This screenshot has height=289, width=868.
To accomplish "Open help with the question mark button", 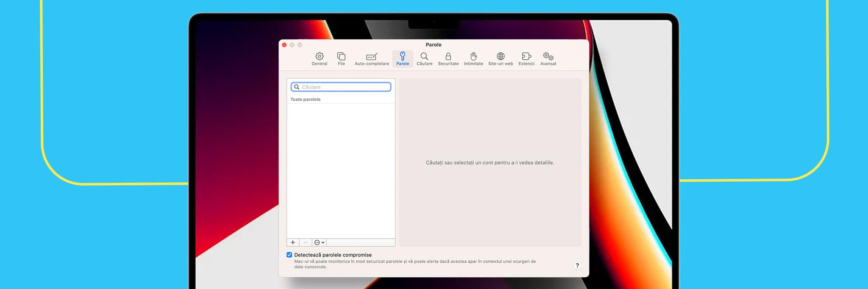I will tap(577, 266).
